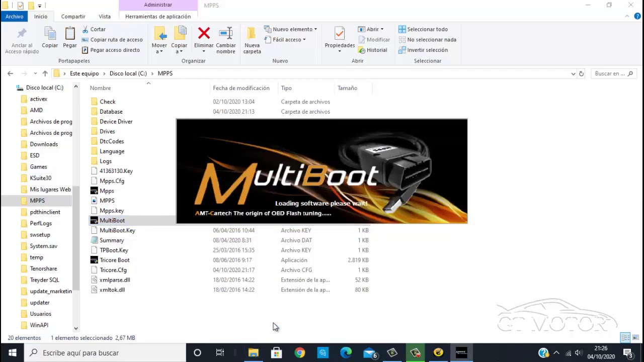Select KSuite30 in navigation pane
Image resolution: width=644 pixels, height=362 pixels.
[41, 178]
